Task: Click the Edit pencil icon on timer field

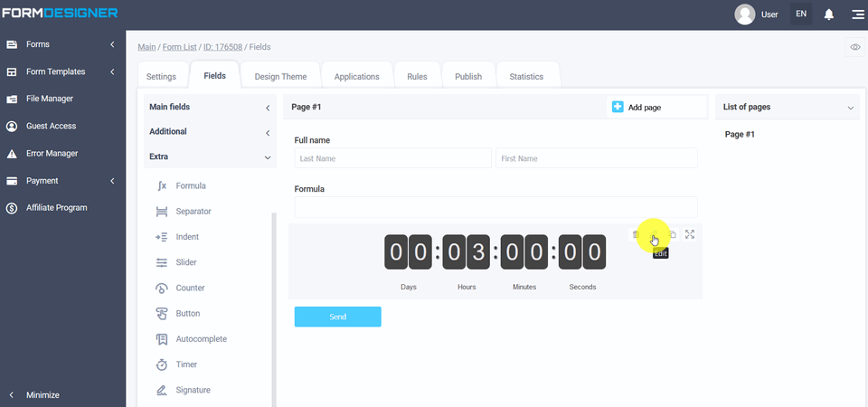Action: [x=654, y=234]
